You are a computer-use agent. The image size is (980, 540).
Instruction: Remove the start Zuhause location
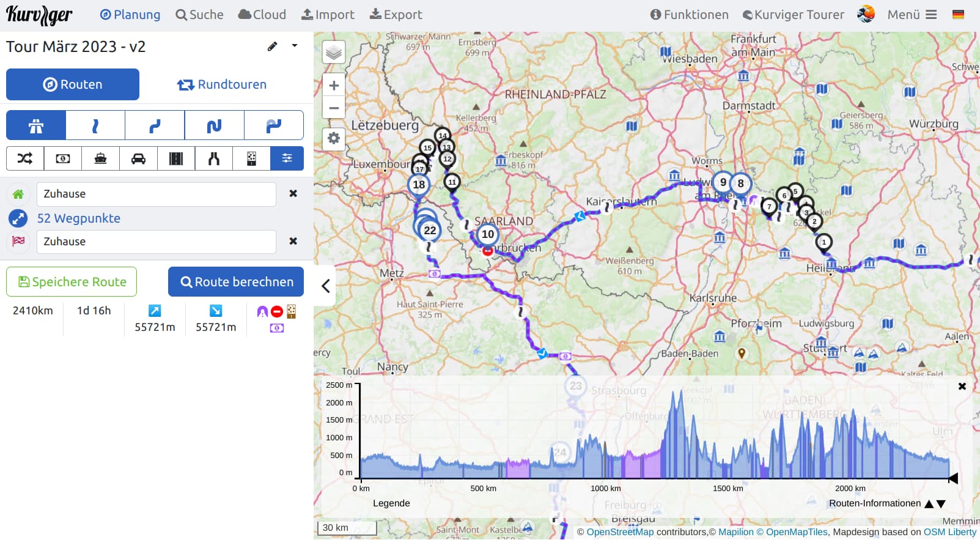(293, 193)
